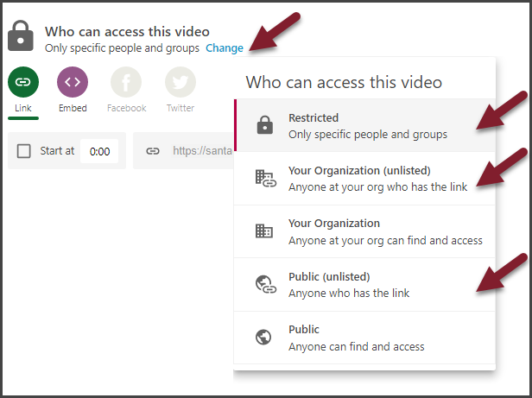This screenshot has width=532, height=398.
Task: Choose Restricted access option
Action: pyautogui.click(x=364, y=125)
